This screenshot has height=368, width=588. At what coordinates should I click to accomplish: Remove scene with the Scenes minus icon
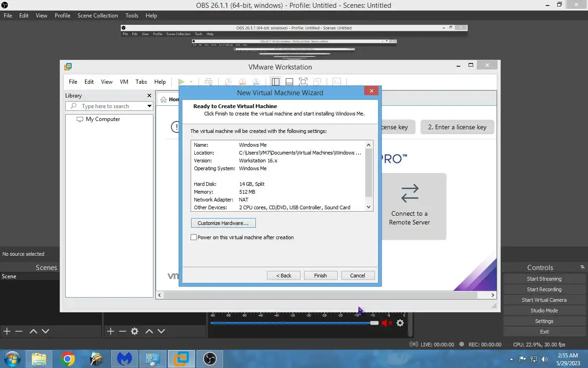point(19,331)
